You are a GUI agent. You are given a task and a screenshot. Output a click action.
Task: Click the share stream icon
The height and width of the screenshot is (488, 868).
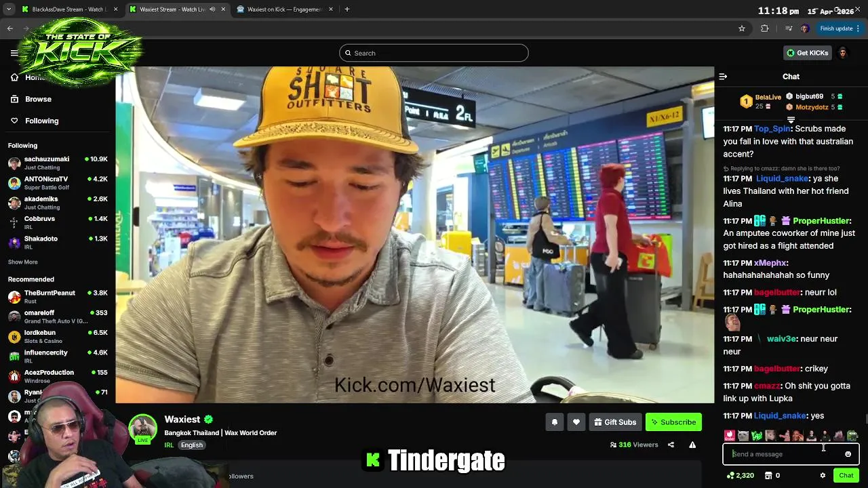(671, 445)
